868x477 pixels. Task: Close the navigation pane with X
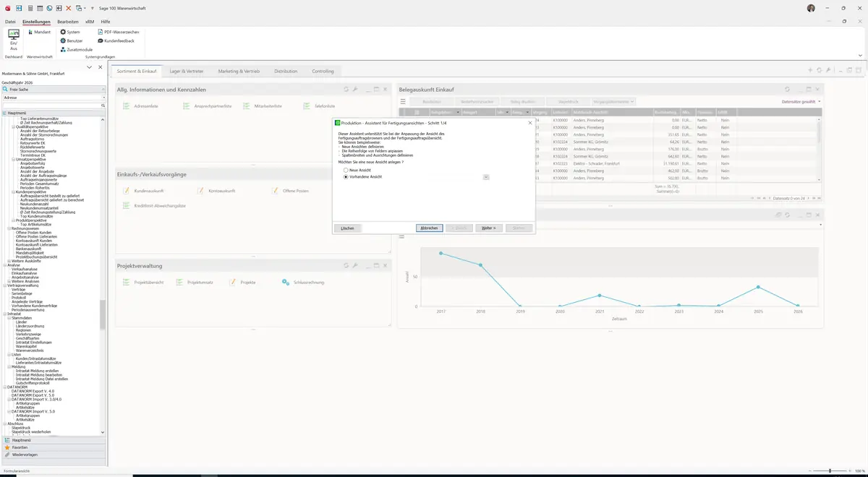100,67
